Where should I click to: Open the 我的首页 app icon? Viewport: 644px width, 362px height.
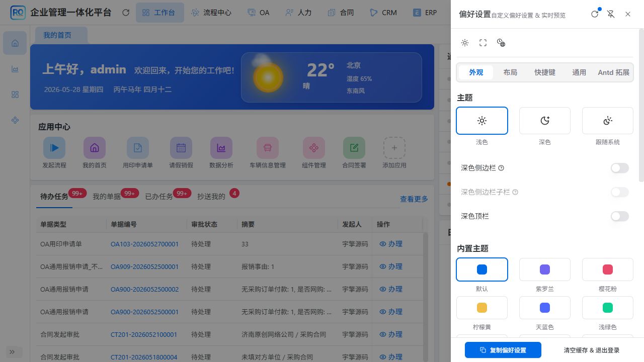95,148
